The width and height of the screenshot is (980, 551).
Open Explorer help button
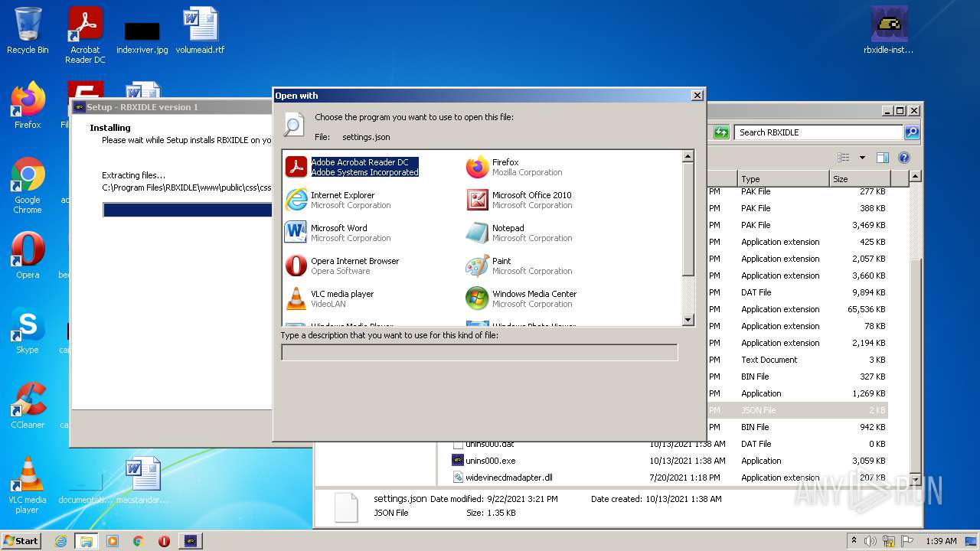pyautogui.click(x=904, y=158)
